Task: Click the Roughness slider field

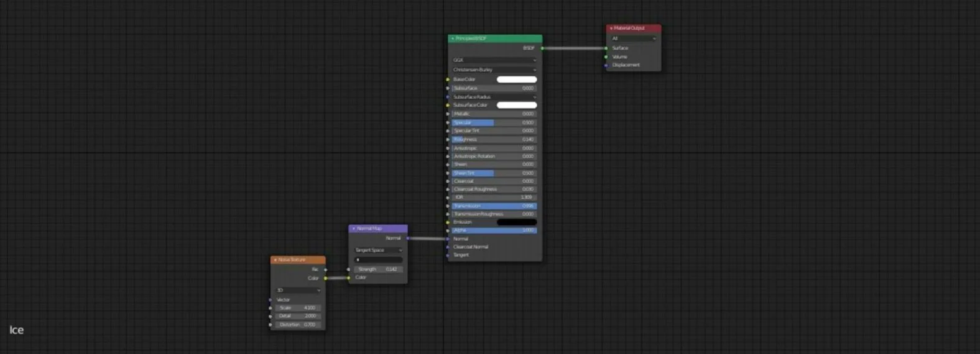Action: [x=494, y=140]
